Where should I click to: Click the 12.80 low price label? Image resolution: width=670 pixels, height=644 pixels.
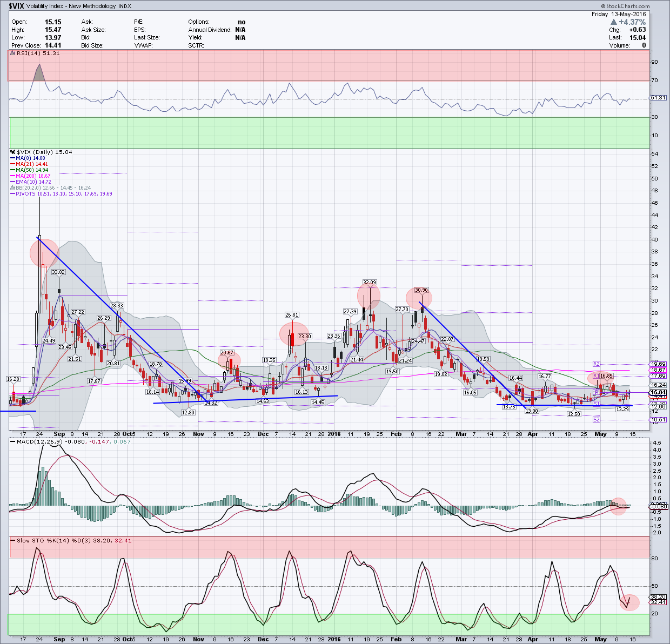[187, 412]
